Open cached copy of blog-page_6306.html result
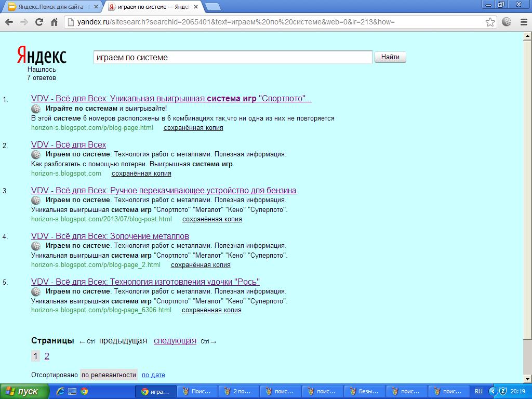532x399 pixels. [x=211, y=310]
